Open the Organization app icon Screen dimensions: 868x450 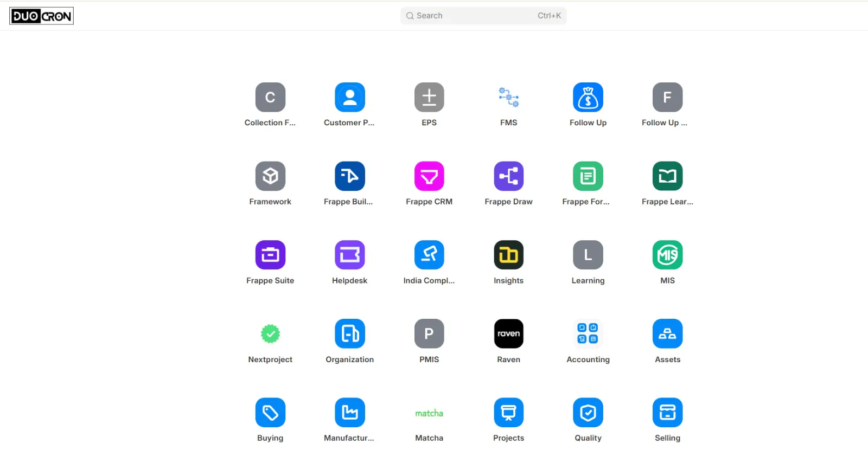[350, 334]
